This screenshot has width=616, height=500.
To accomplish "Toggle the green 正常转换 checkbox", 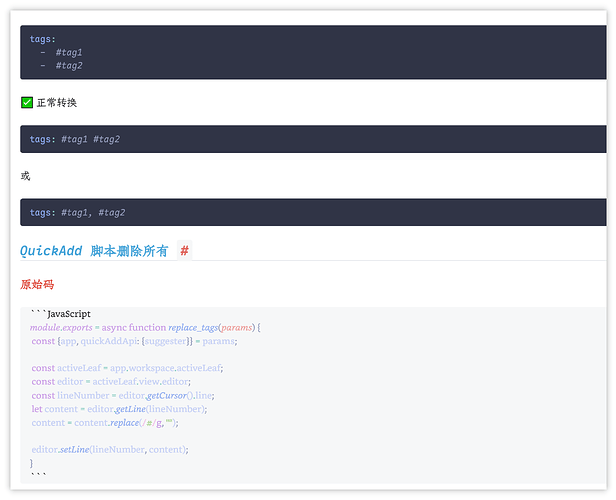I will [27, 103].
